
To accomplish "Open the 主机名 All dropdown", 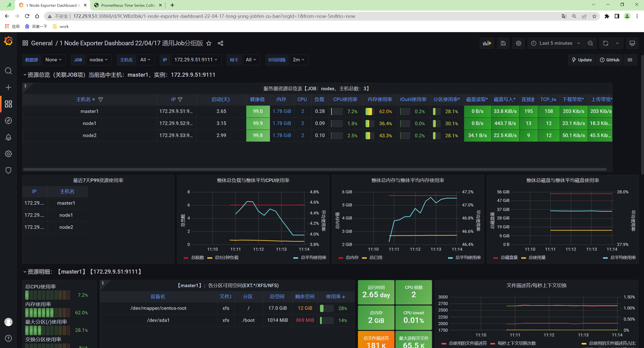I will [145, 60].
